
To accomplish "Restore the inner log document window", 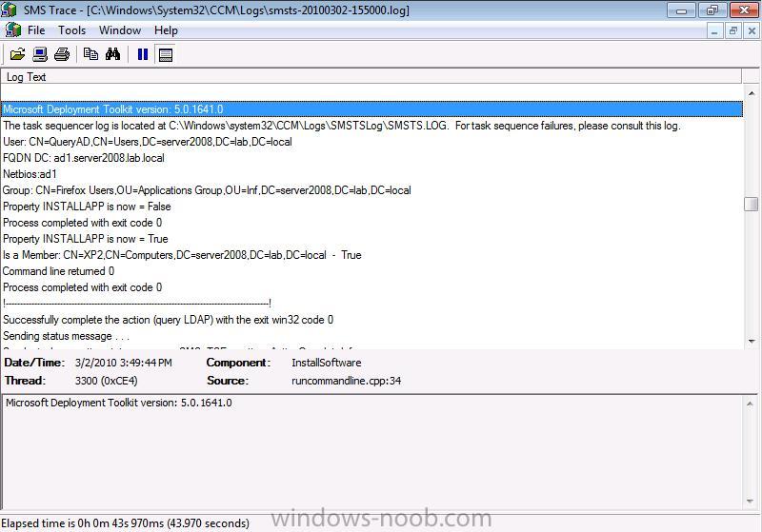I will (732, 31).
